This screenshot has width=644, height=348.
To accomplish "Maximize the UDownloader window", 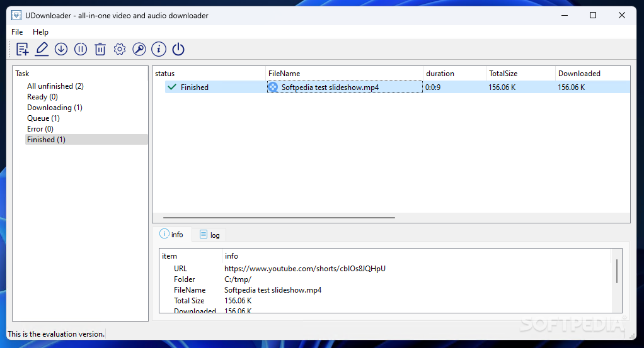I will (593, 16).
